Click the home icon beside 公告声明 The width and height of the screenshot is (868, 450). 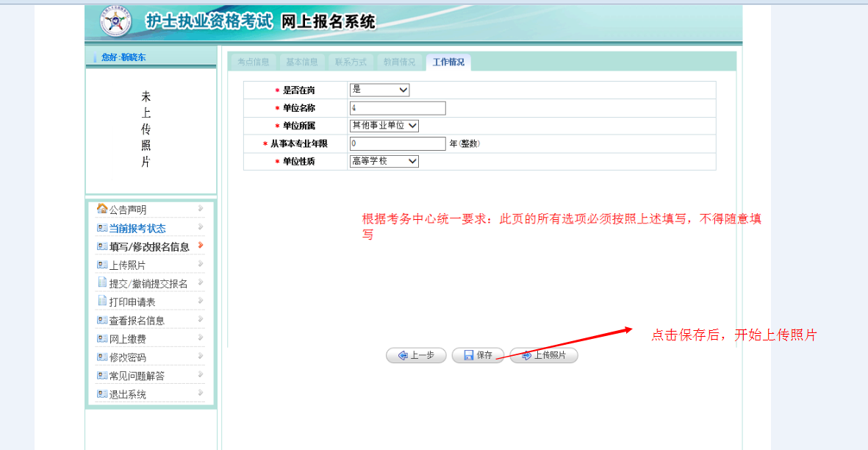pyautogui.click(x=102, y=209)
